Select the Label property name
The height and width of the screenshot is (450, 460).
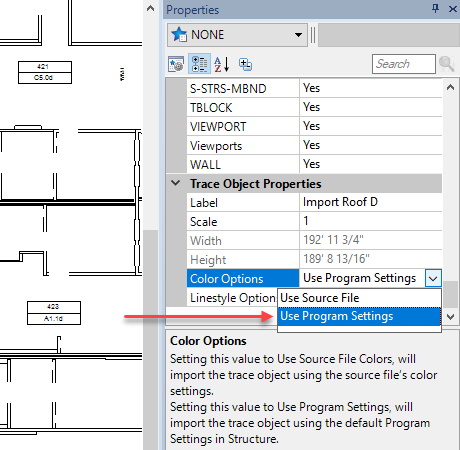pyautogui.click(x=204, y=203)
